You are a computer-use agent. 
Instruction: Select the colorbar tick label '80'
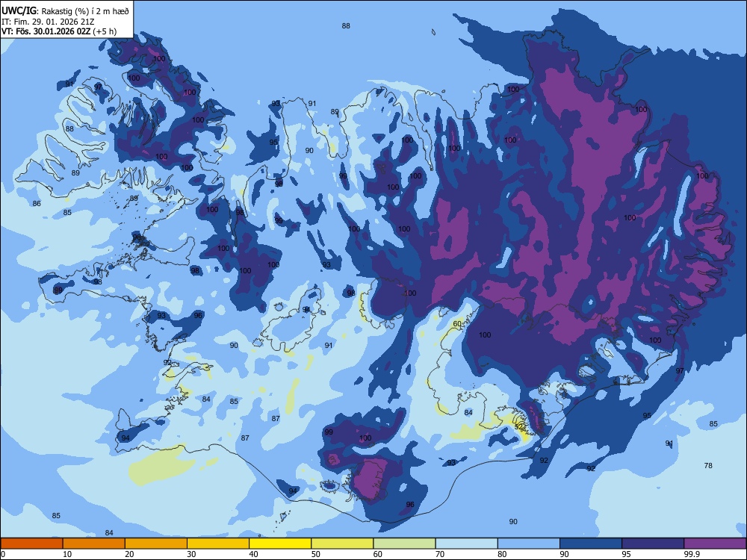[x=502, y=554]
